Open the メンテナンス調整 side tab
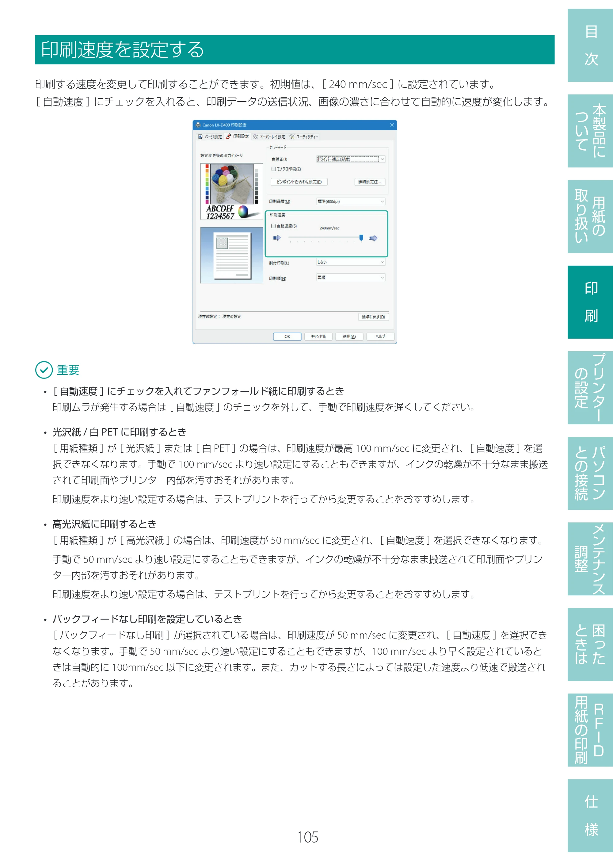613x868 pixels. pos(590,559)
